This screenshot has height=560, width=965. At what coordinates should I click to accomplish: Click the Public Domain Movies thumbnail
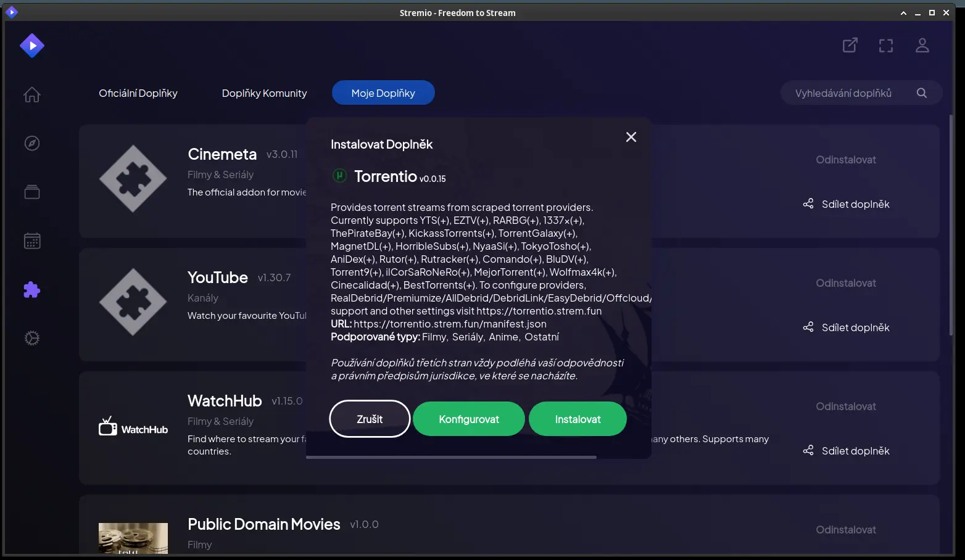click(133, 538)
